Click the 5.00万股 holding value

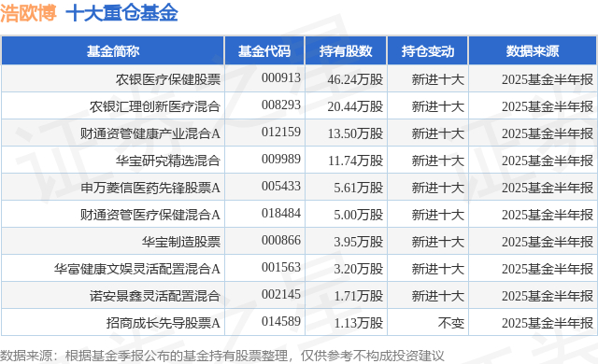coord(359,215)
